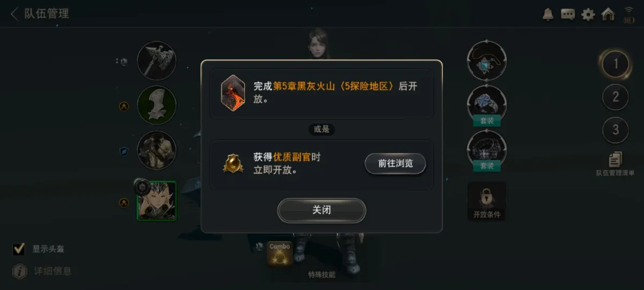Select the necklace accessory slot
644x290 pixels.
(x=487, y=61)
